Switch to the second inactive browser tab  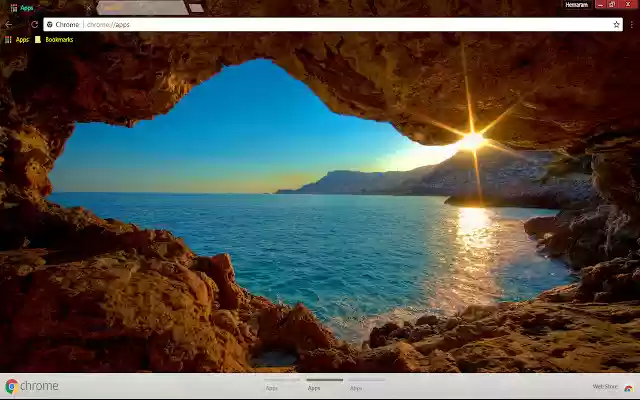pyautogui.click(x=142, y=8)
